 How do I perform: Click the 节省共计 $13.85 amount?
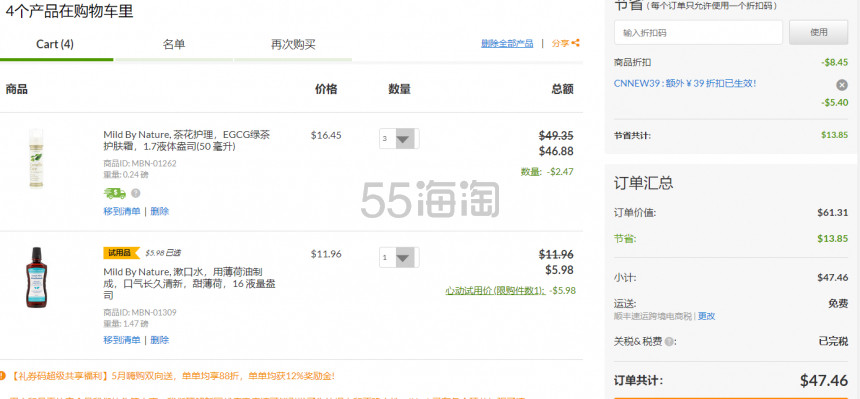click(x=834, y=134)
